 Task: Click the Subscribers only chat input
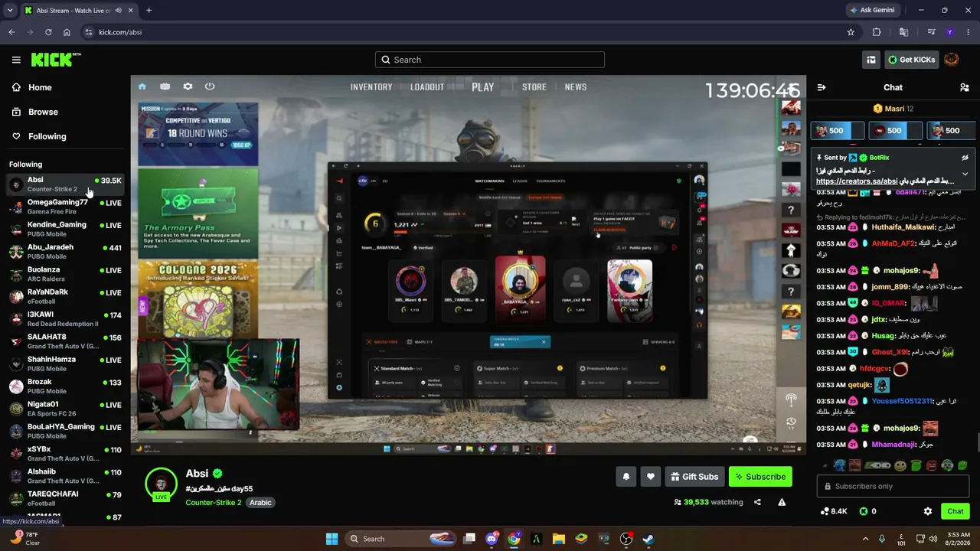[x=893, y=486]
